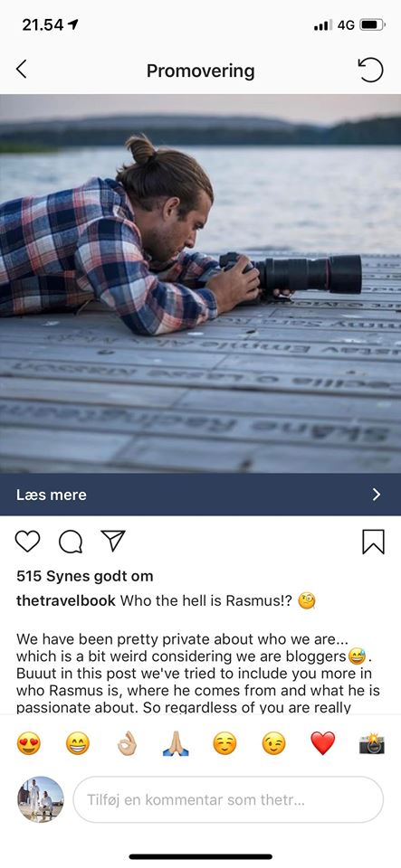Tap the refresh circular arrow icon
401x868 pixels.
pos(370,71)
